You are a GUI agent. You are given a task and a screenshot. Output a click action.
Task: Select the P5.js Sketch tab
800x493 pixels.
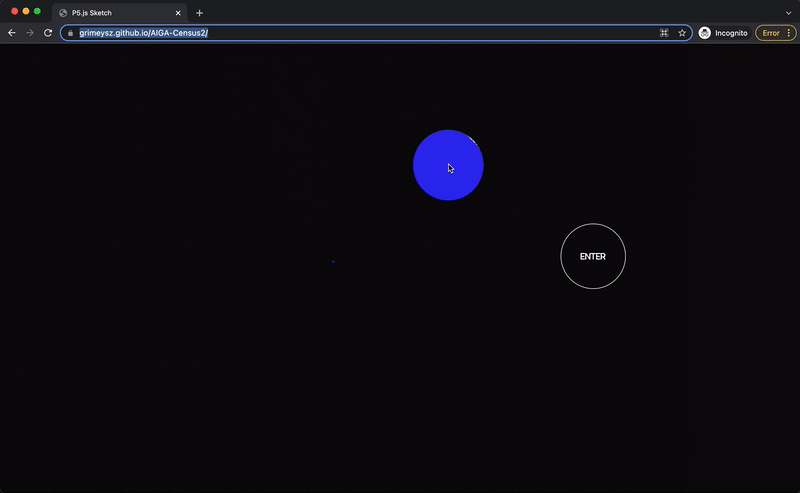tap(120, 13)
